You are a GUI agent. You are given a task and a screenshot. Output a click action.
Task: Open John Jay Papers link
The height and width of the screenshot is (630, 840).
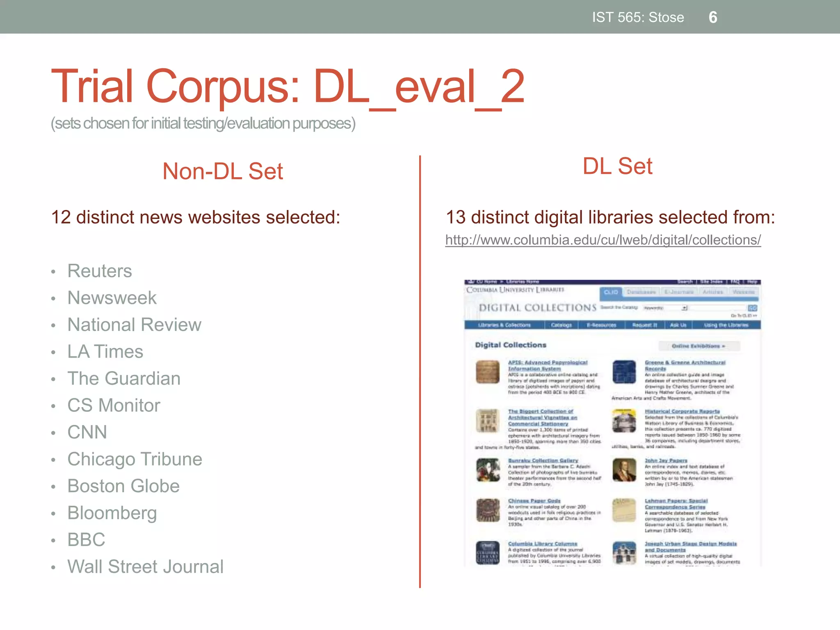point(666,461)
